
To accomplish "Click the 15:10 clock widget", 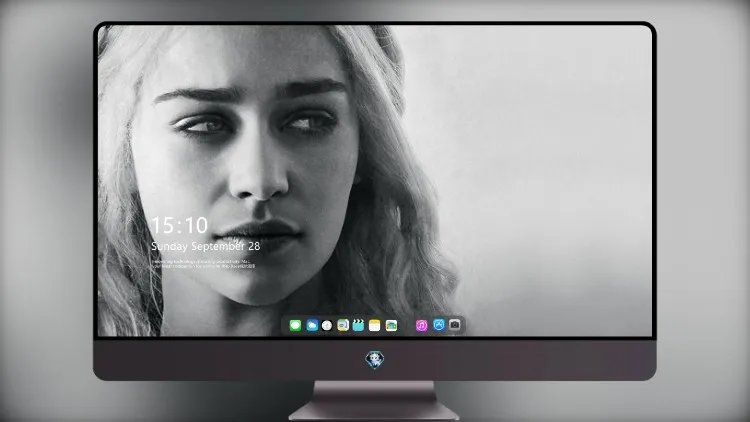I will (x=179, y=225).
